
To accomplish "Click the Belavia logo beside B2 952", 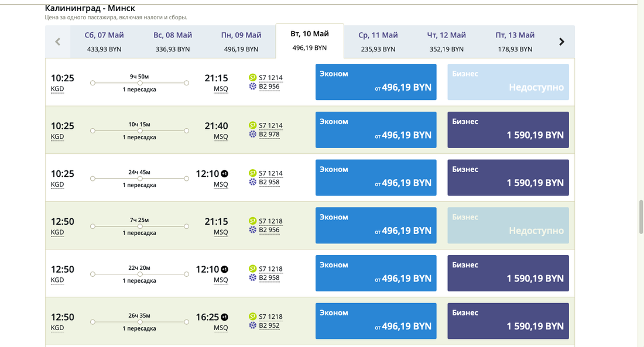I will (253, 325).
